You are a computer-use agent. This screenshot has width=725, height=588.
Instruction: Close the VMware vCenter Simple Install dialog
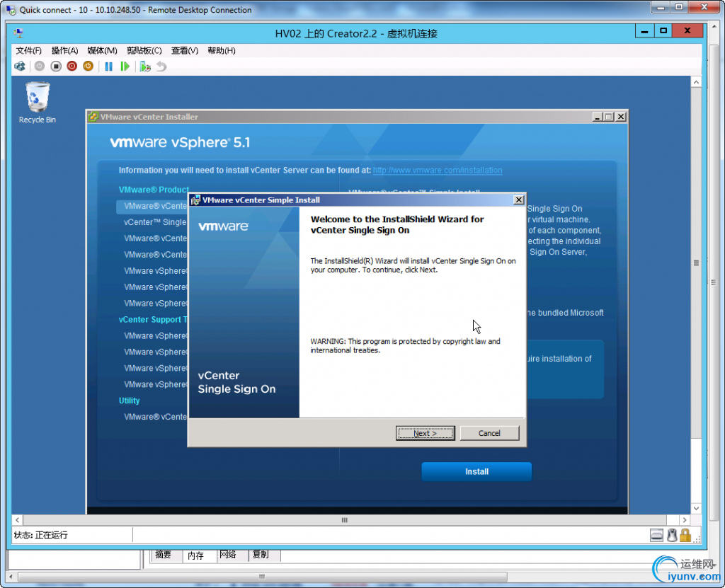click(x=519, y=200)
